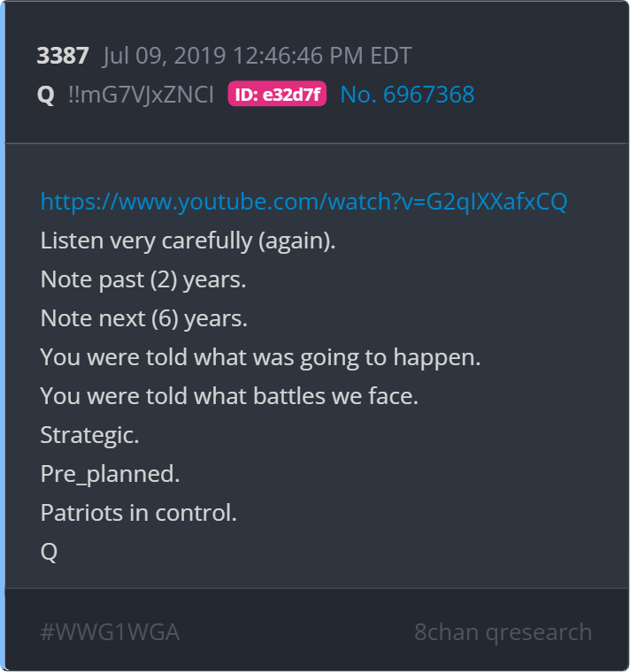Open post No. 6967368 link
630x672 pixels.
tap(407, 95)
